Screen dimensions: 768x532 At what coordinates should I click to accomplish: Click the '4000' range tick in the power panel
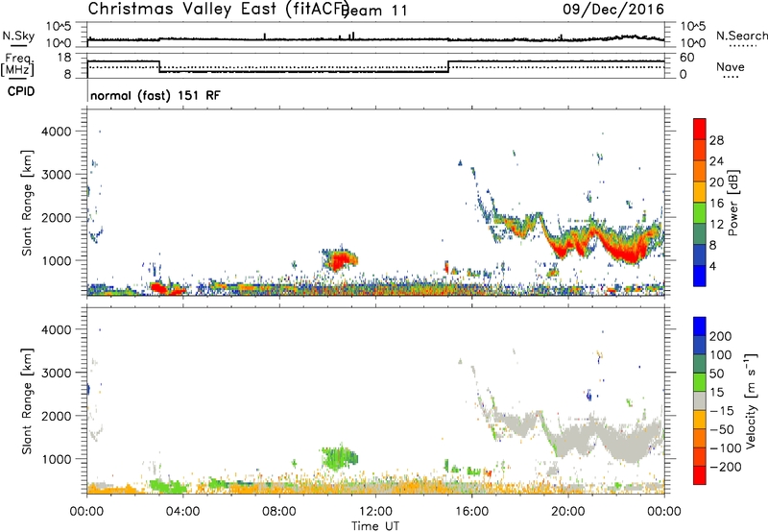coord(56,132)
